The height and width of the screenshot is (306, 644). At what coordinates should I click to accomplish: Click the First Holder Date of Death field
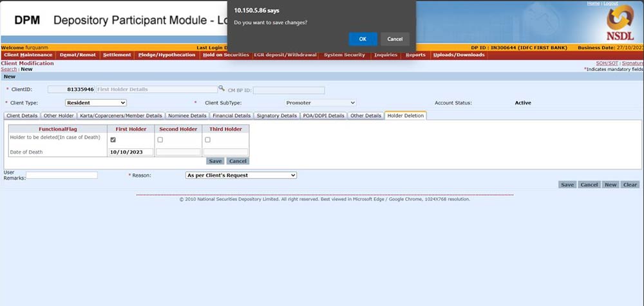point(131,152)
